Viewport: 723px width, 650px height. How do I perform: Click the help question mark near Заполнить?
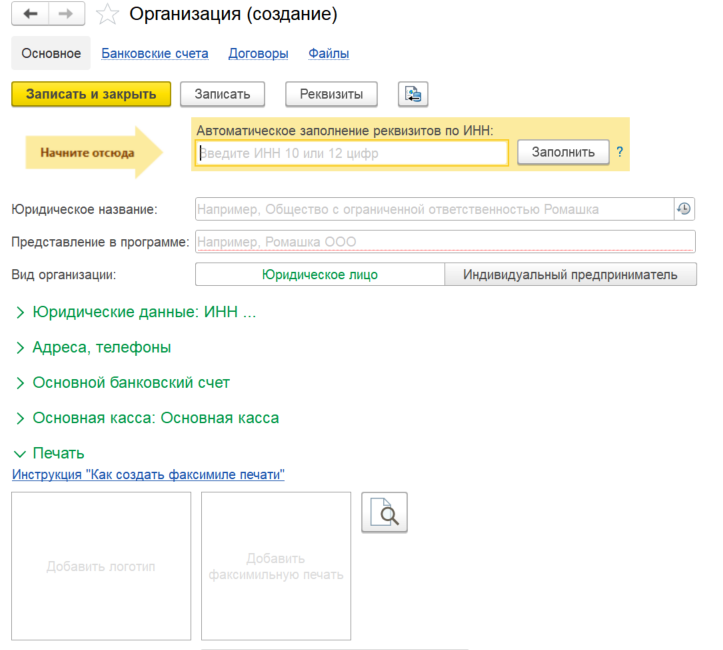[620, 152]
